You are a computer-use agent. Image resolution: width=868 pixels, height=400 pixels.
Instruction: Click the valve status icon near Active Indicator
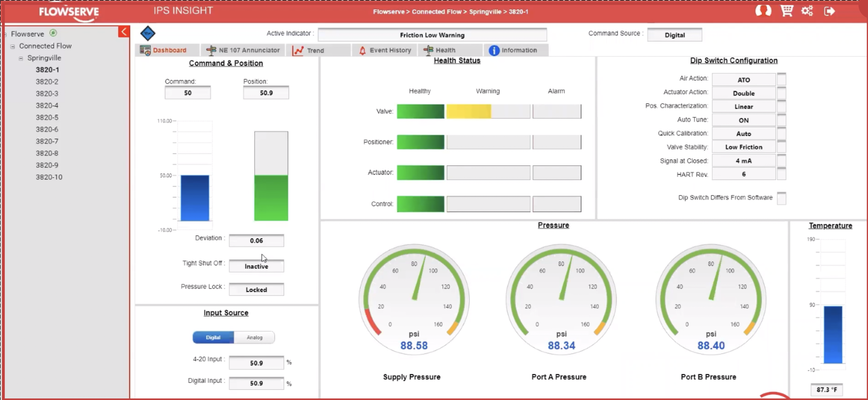point(148,33)
